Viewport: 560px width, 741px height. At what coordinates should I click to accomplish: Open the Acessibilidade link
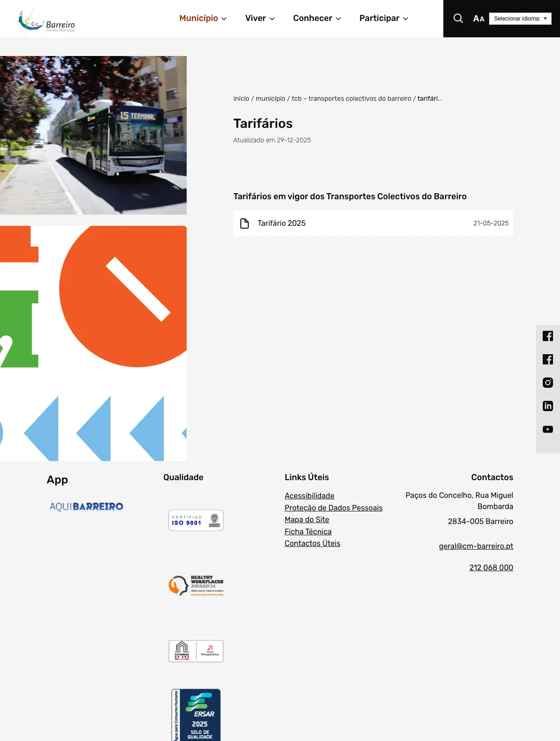pos(309,496)
